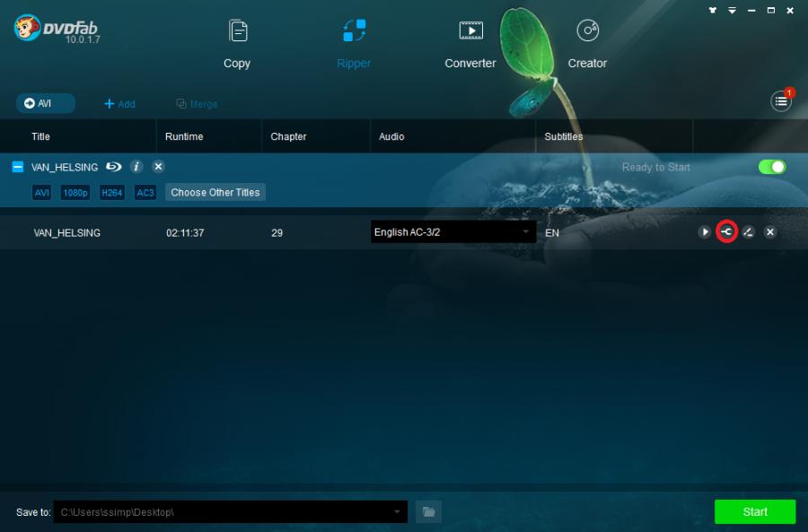The width and height of the screenshot is (808, 532).
Task: Click the 1080p resolution tag
Action: tap(75, 193)
